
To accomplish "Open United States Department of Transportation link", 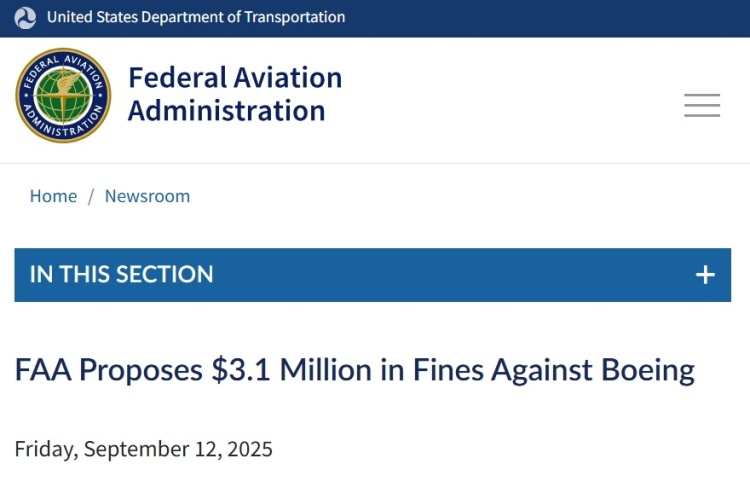I will pyautogui.click(x=196, y=18).
